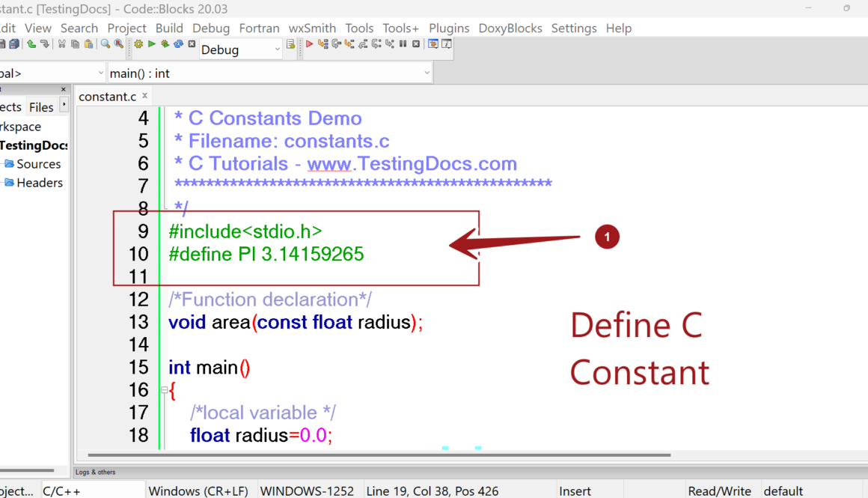
Task: Run the program with the green arrow
Action: (151, 43)
